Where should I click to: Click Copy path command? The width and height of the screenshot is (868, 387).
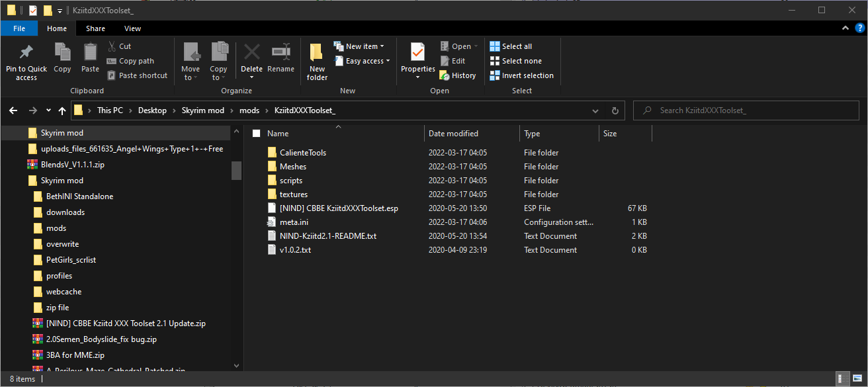click(130, 61)
